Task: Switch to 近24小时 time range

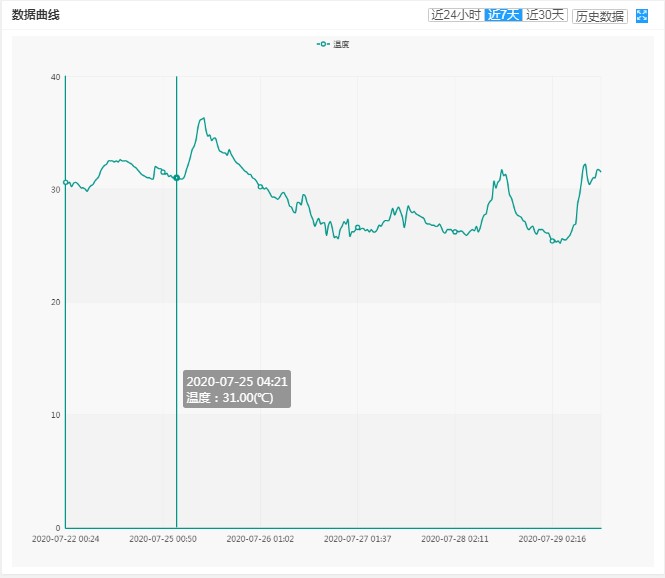Action: click(x=455, y=15)
